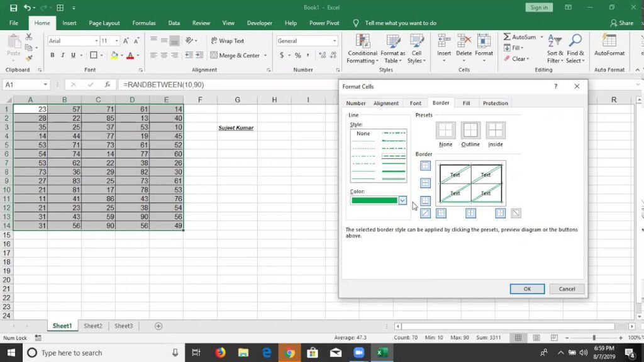Toggle Wrap Text
The height and width of the screenshot is (362, 644).
pyautogui.click(x=228, y=41)
